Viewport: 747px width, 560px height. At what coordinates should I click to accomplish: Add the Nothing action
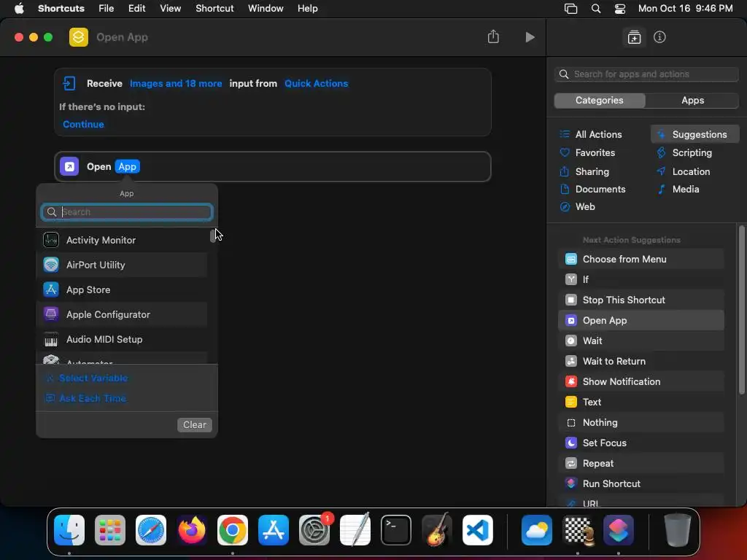(x=640, y=422)
